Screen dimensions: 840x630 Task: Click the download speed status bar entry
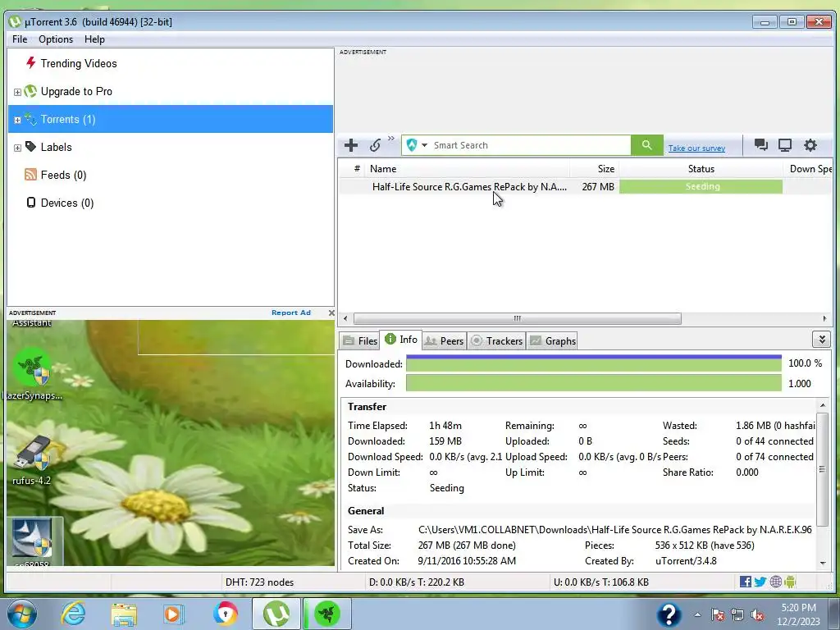point(417,582)
